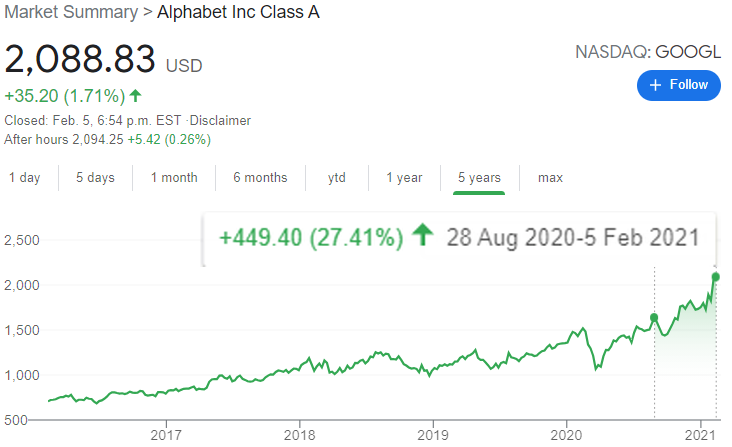Click the plus icon on Follow button

[656, 85]
